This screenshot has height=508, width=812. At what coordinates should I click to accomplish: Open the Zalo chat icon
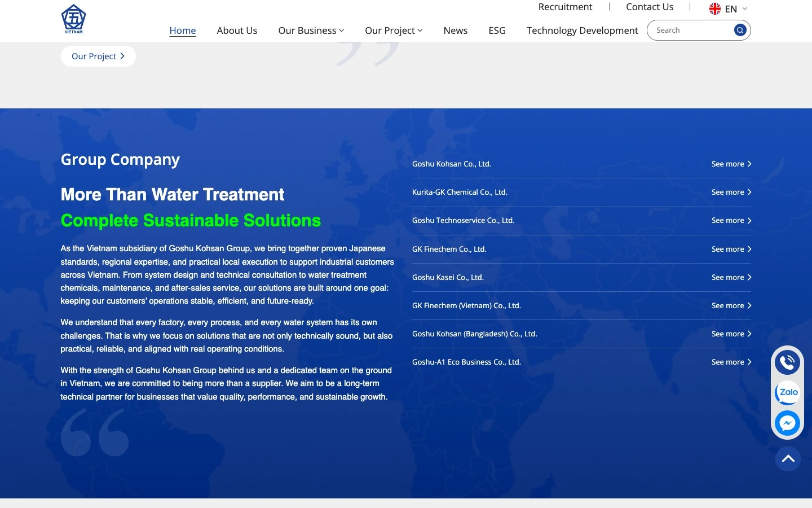(x=788, y=392)
